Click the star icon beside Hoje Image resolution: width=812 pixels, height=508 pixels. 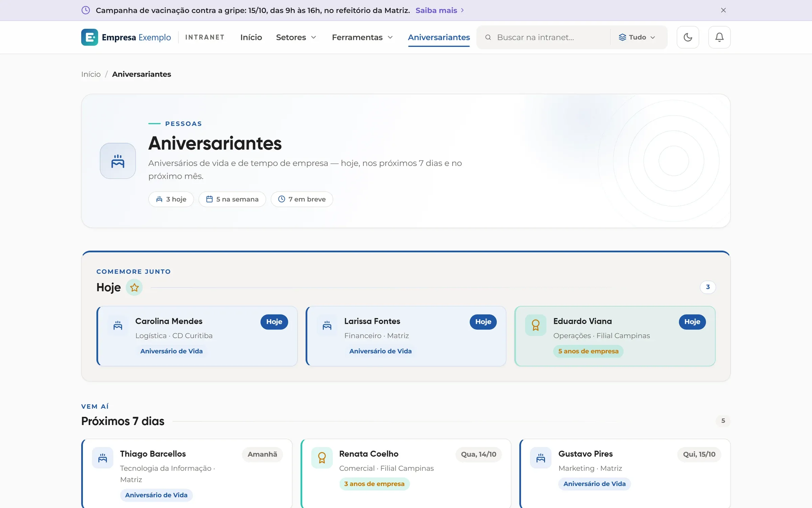(x=134, y=288)
